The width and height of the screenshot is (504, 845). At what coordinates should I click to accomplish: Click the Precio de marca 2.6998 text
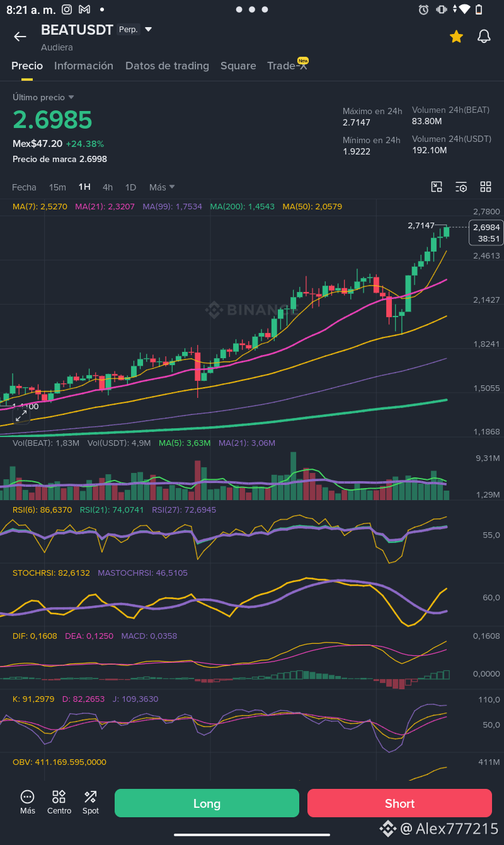click(60, 159)
